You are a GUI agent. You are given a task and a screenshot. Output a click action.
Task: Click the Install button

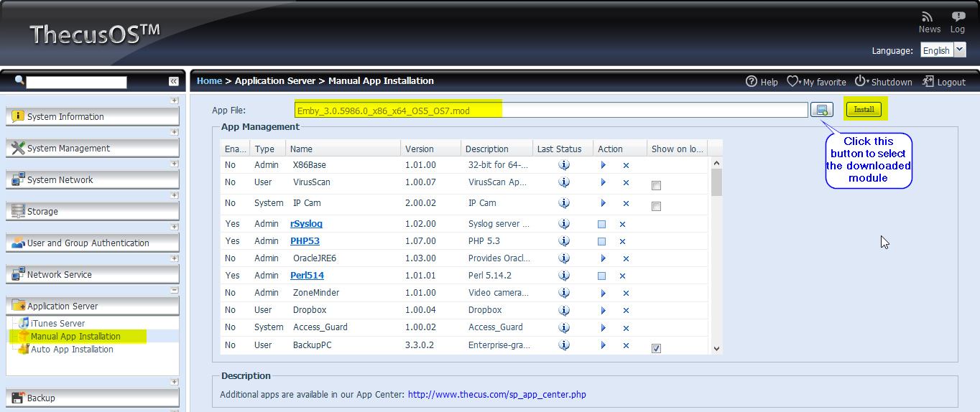click(864, 110)
